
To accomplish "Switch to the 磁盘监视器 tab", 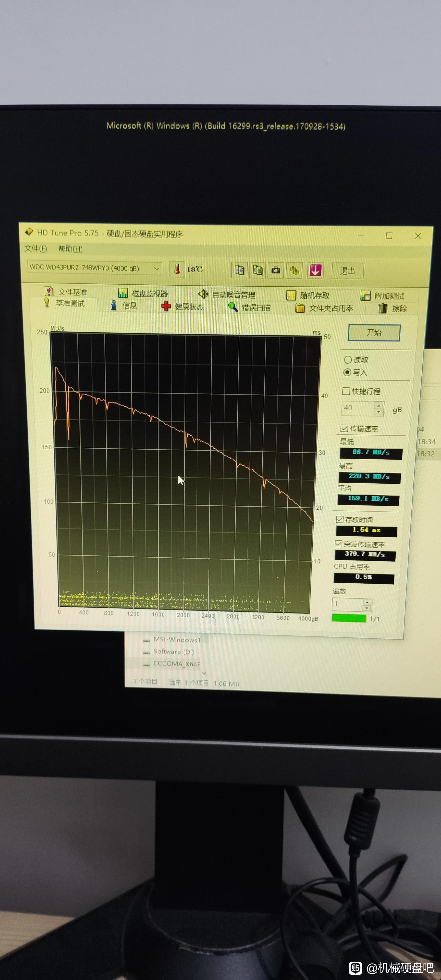I will [x=143, y=293].
